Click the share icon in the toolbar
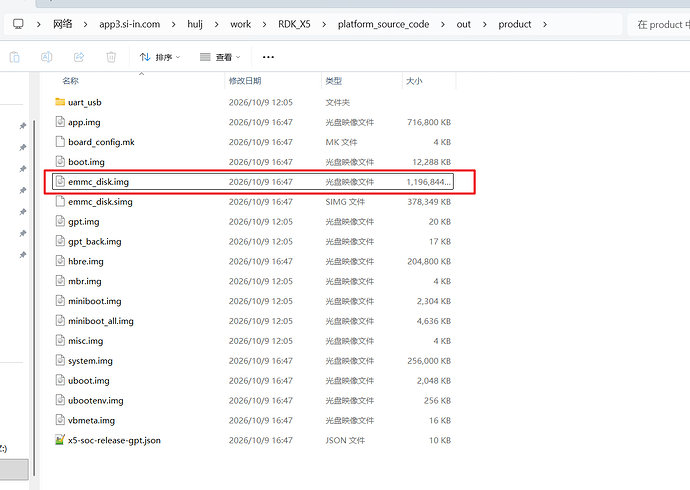690x490 pixels. click(x=79, y=57)
